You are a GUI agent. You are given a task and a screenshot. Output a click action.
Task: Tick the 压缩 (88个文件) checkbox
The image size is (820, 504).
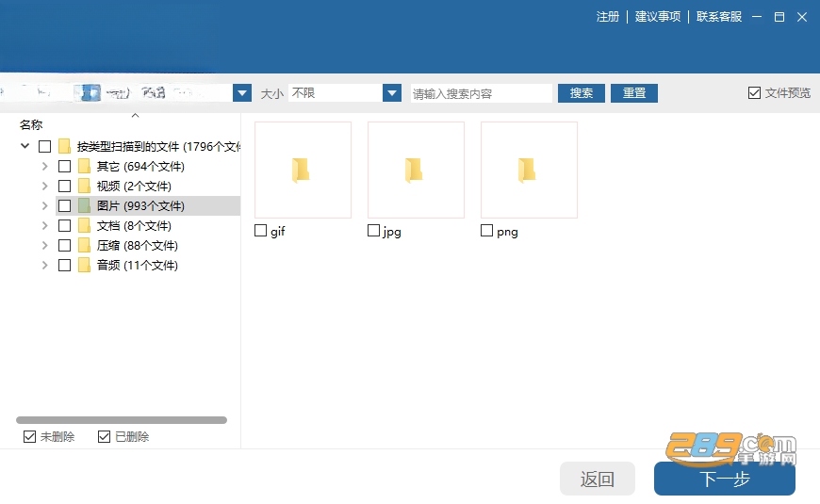click(64, 245)
